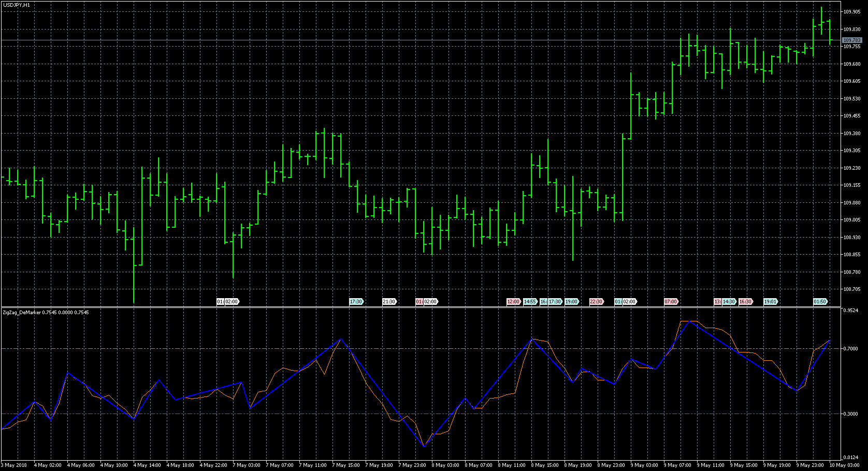This screenshot has width=868, height=471.
Task: Select the pink 12:00 event marker
Action: coord(513,302)
